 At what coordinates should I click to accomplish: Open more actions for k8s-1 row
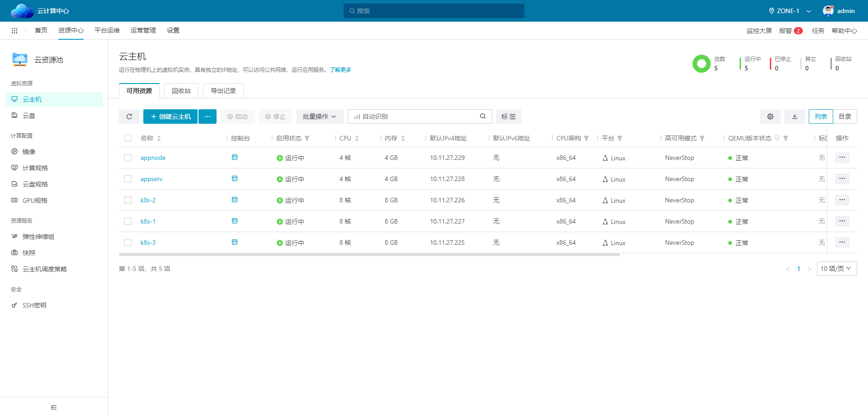(842, 221)
